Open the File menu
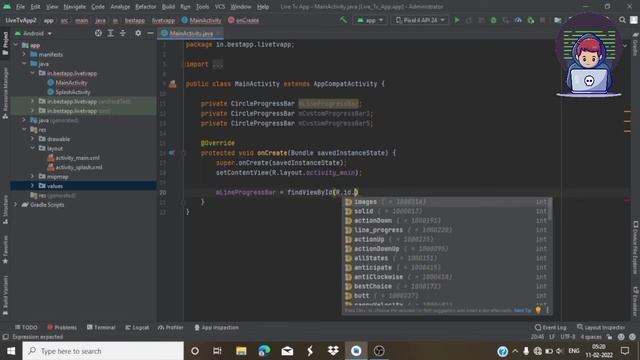Screen dimensions: 640x360 point(20,7)
